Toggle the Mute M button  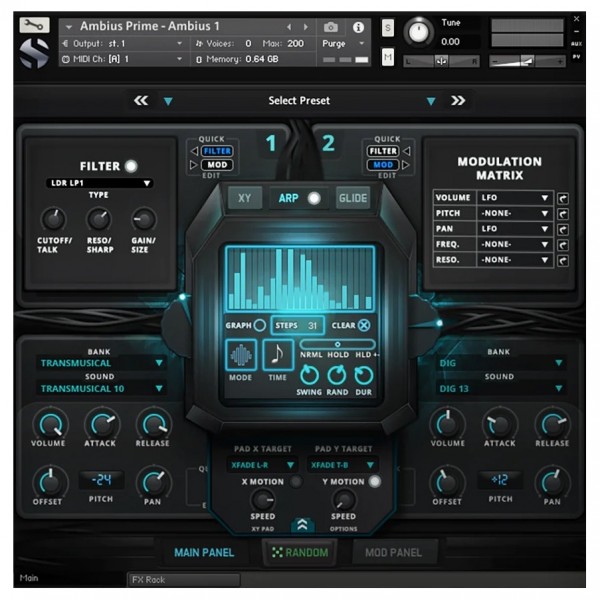388,57
